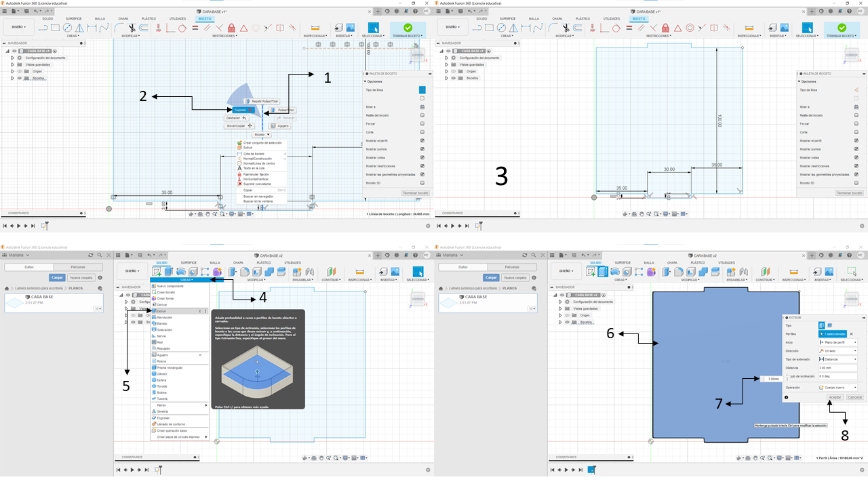Click the Revolve toolbar icon, Extruir-dialog window

tap(616, 272)
